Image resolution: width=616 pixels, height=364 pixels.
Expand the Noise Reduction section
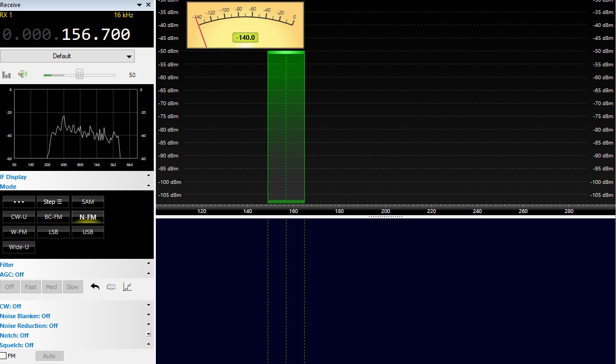pyautogui.click(x=29, y=326)
